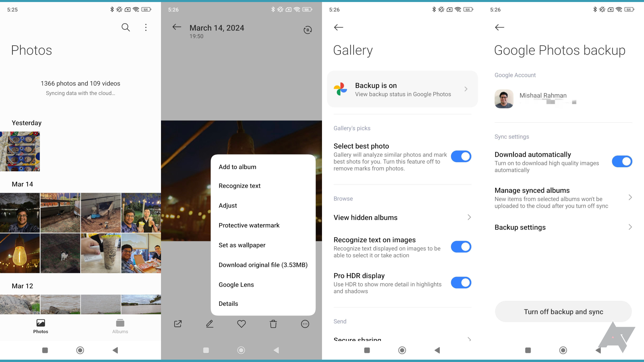The width and height of the screenshot is (644, 362).
Task: Expand Backup settings option
Action: coord(563,227)
